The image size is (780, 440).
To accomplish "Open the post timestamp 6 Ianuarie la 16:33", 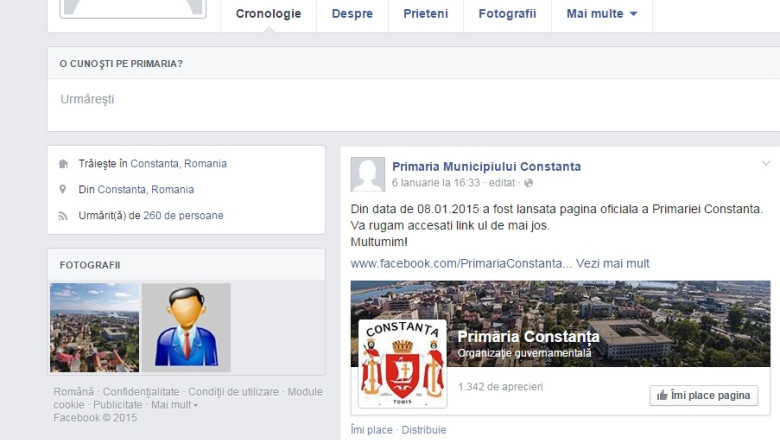I will coord(436,183).
